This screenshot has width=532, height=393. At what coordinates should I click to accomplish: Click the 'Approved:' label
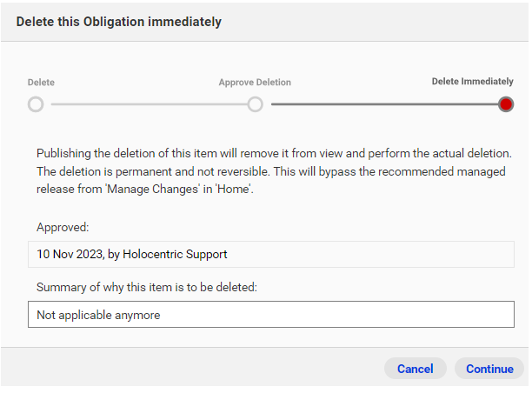click(x=63, y=228)
